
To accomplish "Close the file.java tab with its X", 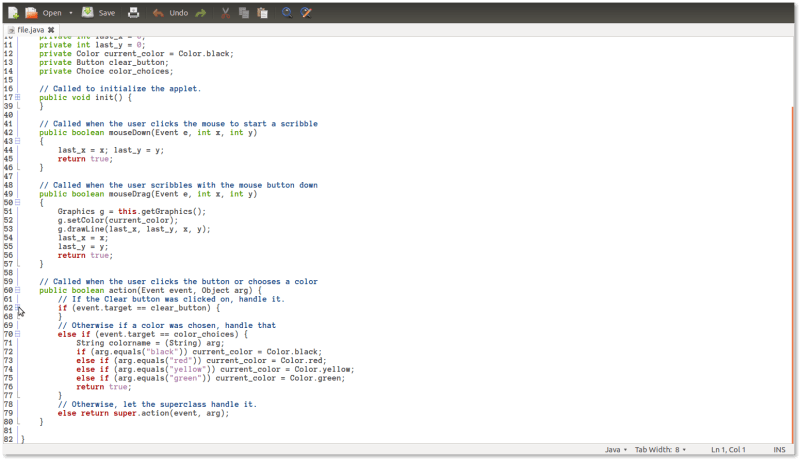I will tap(51, 30).
